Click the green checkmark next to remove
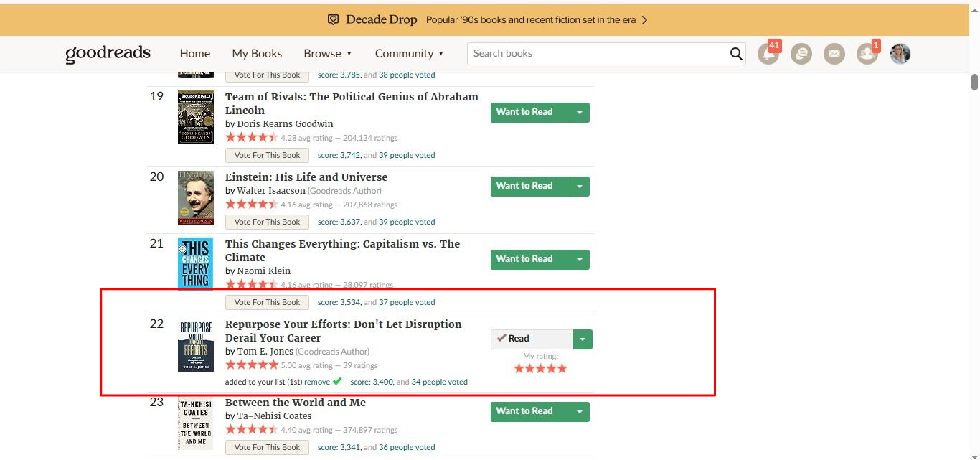The width and height of the screenshot is (980, 460). [x=337, y=381]
